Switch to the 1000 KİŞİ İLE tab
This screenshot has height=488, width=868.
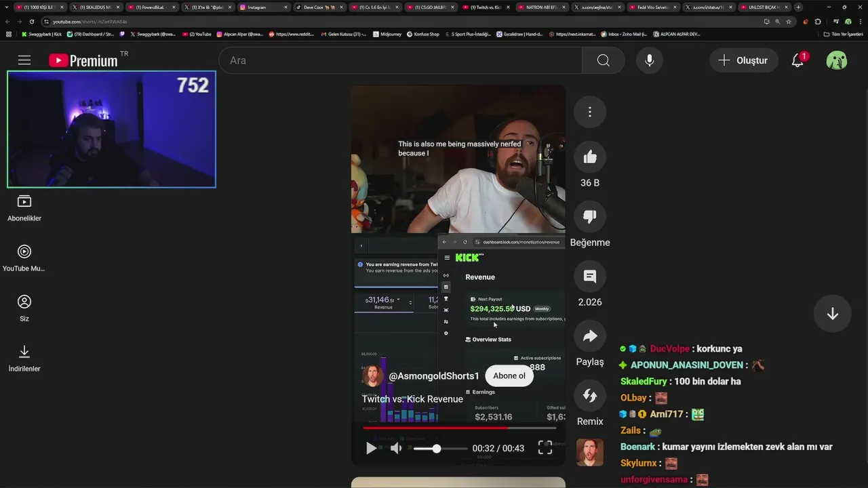(39, 7)
